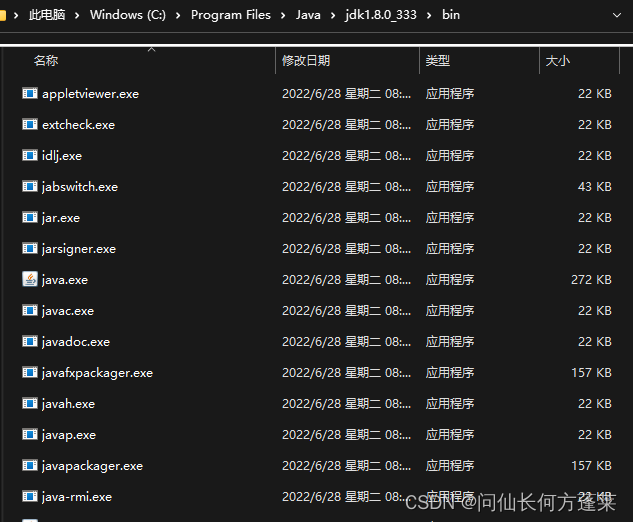Image resolution: width=633 pixels, height=522 pixels.
Task: Select file name jarsigner.exe
Action: 79,249
